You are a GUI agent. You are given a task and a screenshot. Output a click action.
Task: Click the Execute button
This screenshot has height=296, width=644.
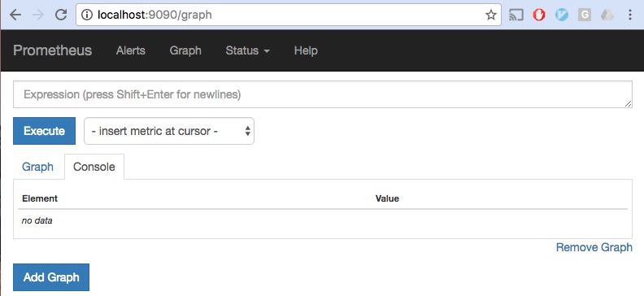coord(45,131)
